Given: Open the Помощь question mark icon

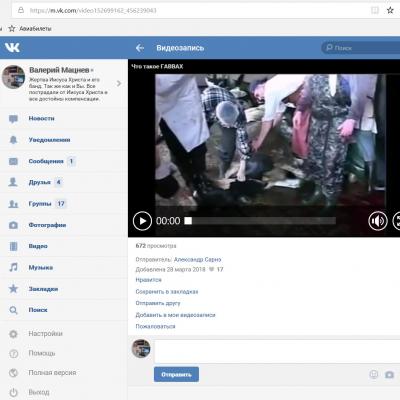Looking at the screenshot, I should pos(13,353).
